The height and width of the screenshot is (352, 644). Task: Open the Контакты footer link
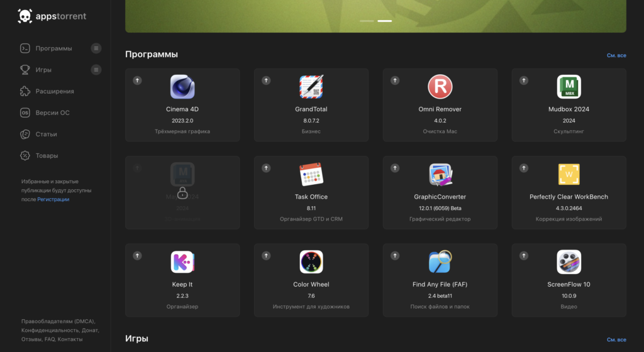click(70, 339)
